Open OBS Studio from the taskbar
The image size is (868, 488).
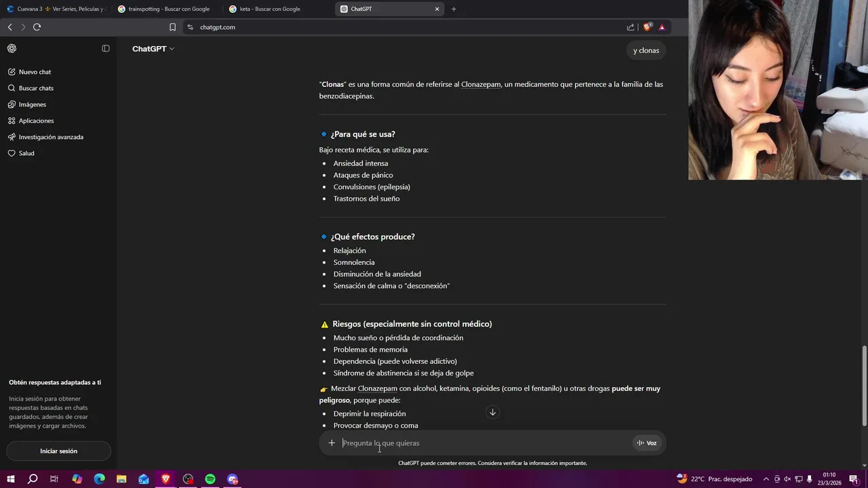[188, 479]
